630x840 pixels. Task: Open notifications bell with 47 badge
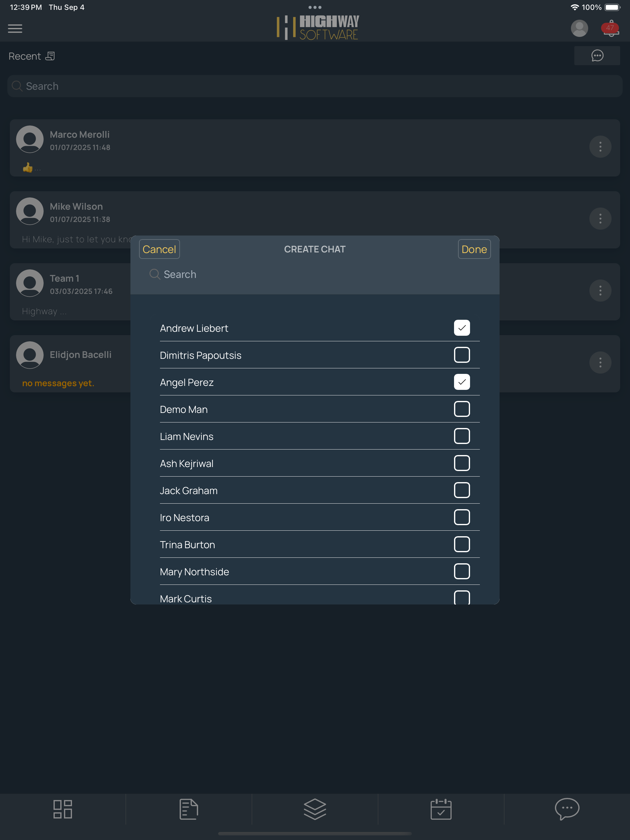tap(611, 29)
